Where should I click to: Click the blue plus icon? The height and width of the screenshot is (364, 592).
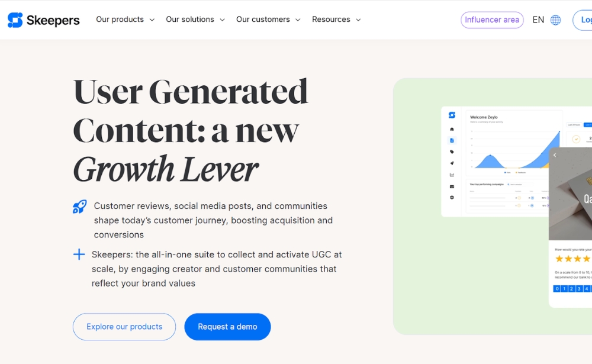tap(79, 255)
